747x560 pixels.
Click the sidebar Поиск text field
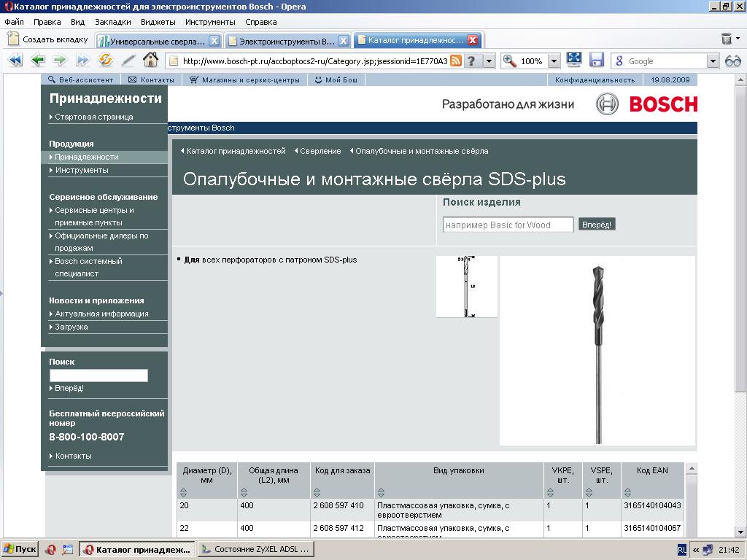[98, 376]
